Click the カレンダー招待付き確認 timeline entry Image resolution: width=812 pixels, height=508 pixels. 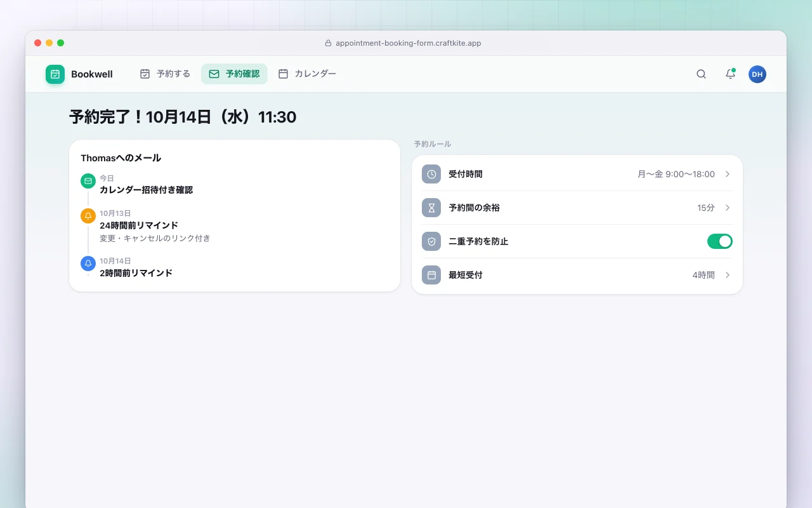(x=146, y=190)
